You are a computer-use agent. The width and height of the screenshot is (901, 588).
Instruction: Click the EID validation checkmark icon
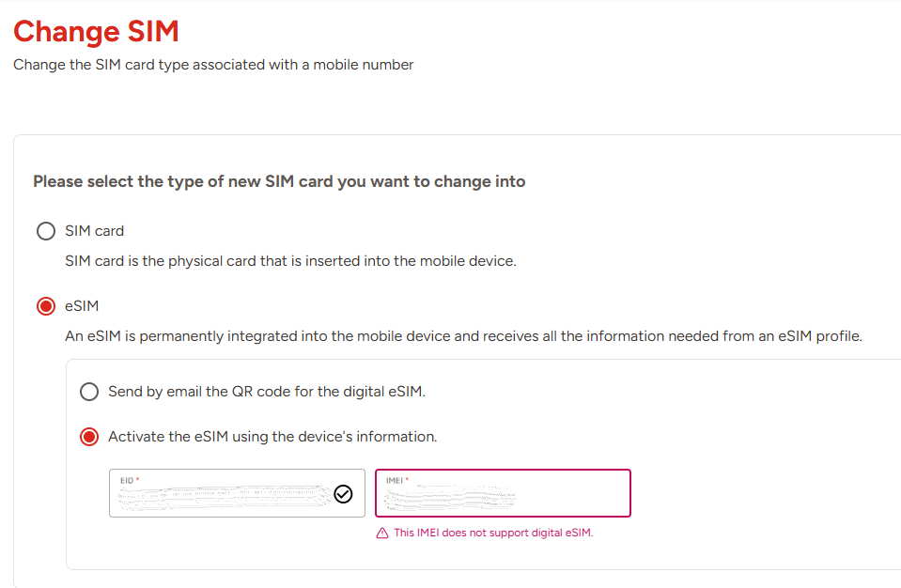(x=343, y=494)
